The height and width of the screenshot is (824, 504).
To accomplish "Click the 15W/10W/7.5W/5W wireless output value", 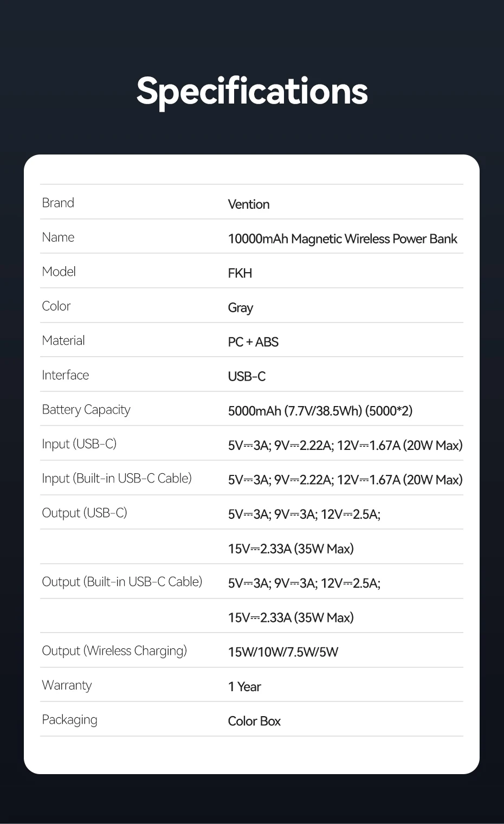I will pyautogui.click(x=283, y=652).
